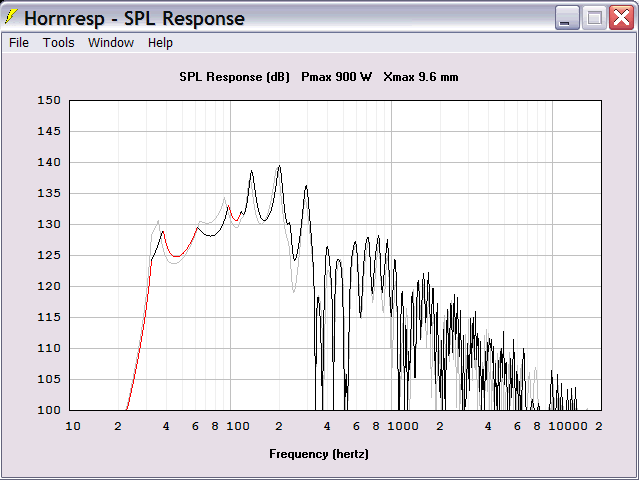
Task: Maximize the Hornresp SPL Response window
Action: pos(594,18)
